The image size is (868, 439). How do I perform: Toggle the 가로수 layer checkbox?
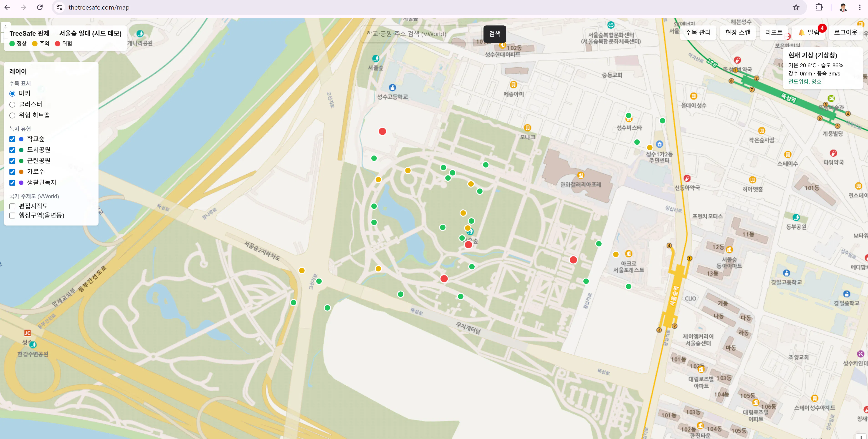(x=13, y=172)
